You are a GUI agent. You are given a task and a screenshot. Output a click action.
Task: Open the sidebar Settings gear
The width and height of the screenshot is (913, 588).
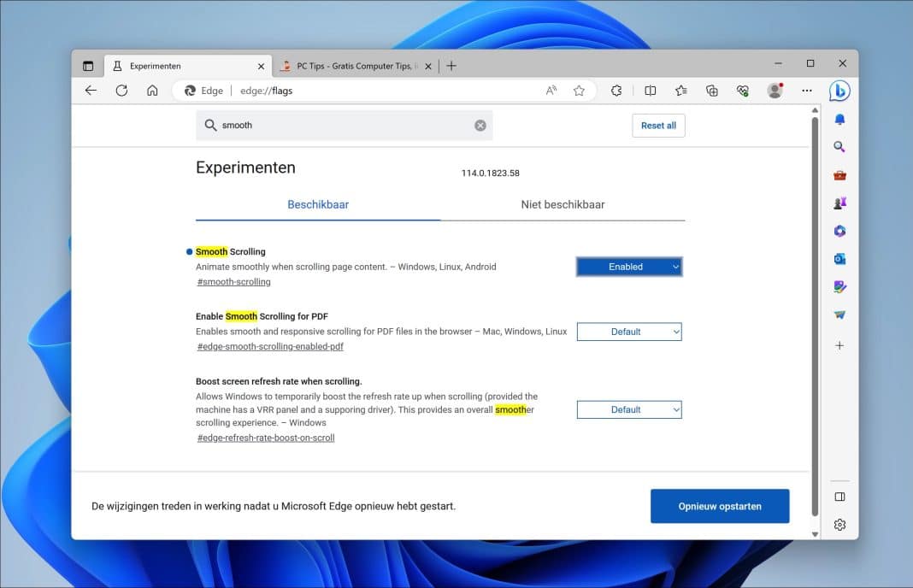click(x=839, y=524)
